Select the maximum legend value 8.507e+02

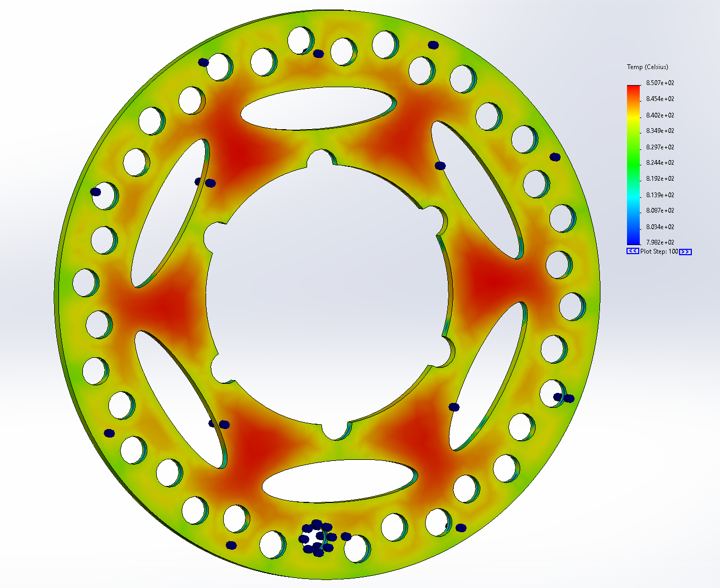660,83
